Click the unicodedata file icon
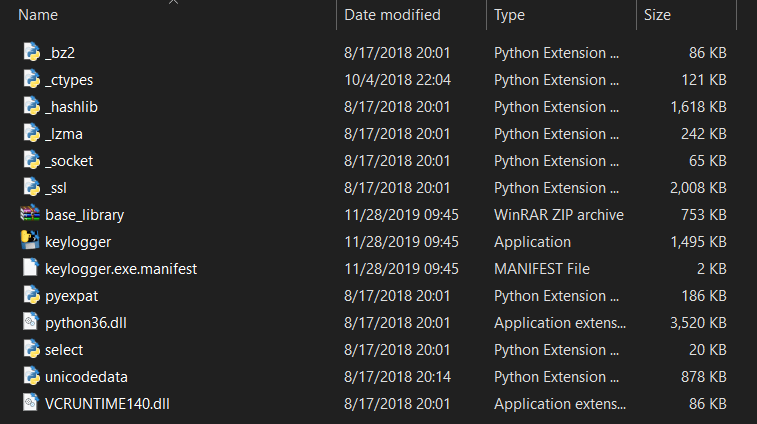Image resolution: width=757 pixels, height=424 pixels. click(31, 376)
